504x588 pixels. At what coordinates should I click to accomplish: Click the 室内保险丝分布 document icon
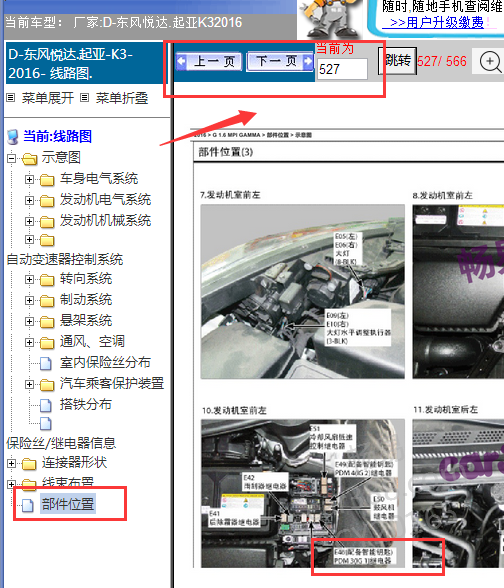tap(46, 363)
